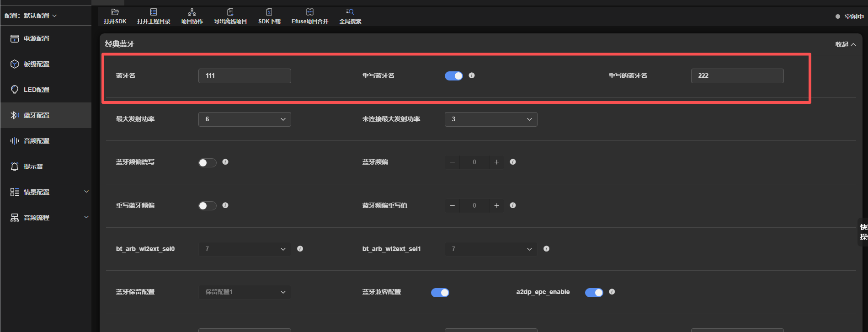
Task: Open the 未连接最大发射功率 dropdown
Action: tap(491, 119)
